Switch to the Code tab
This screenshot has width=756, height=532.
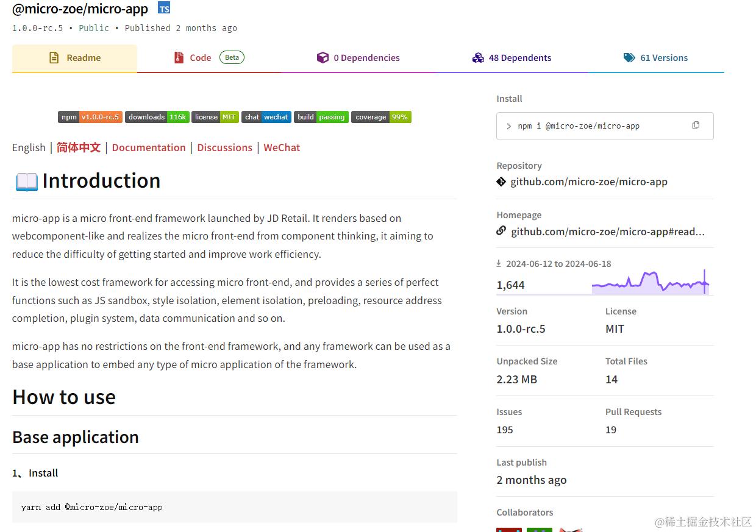pos(209,59)
